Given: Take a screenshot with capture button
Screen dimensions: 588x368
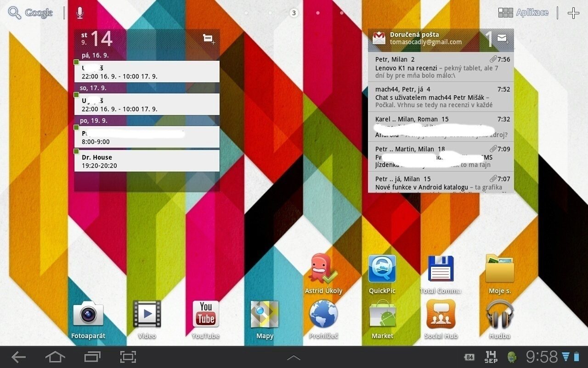Looking at the screenshot, I should tap(129, 357).
